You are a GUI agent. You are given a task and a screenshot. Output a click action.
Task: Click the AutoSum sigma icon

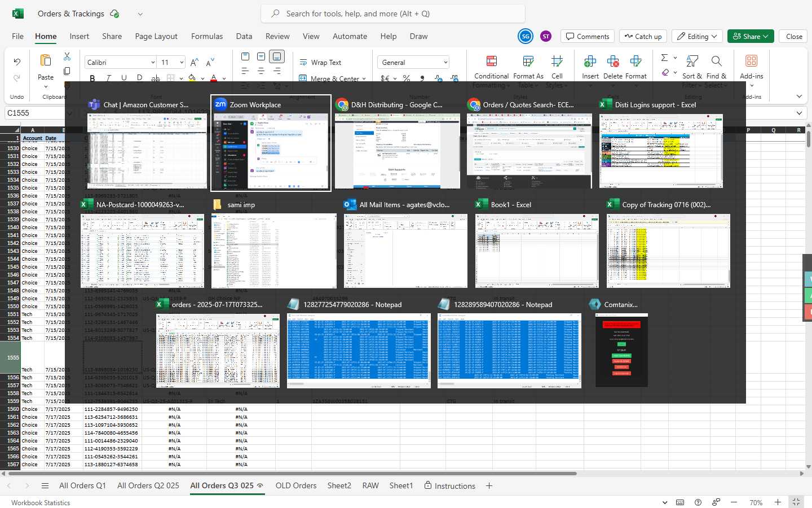[664, 57]
